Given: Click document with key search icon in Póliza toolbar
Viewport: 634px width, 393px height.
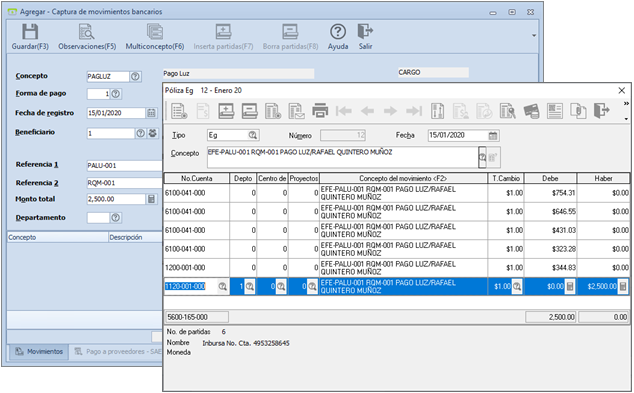Looking at the screenshot, I should click(x=507, y=111).
